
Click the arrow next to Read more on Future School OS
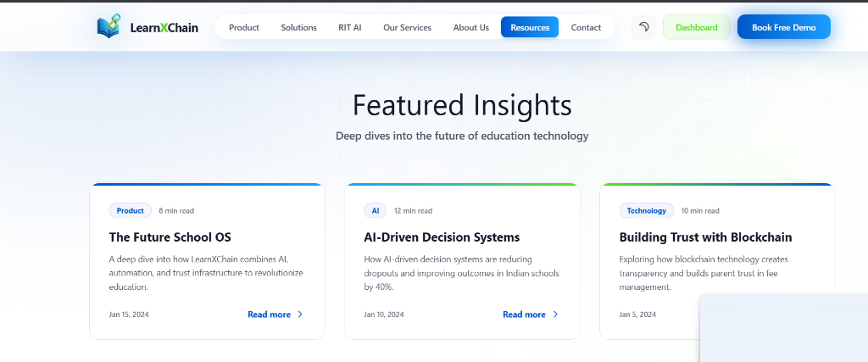tap(300, 315)
